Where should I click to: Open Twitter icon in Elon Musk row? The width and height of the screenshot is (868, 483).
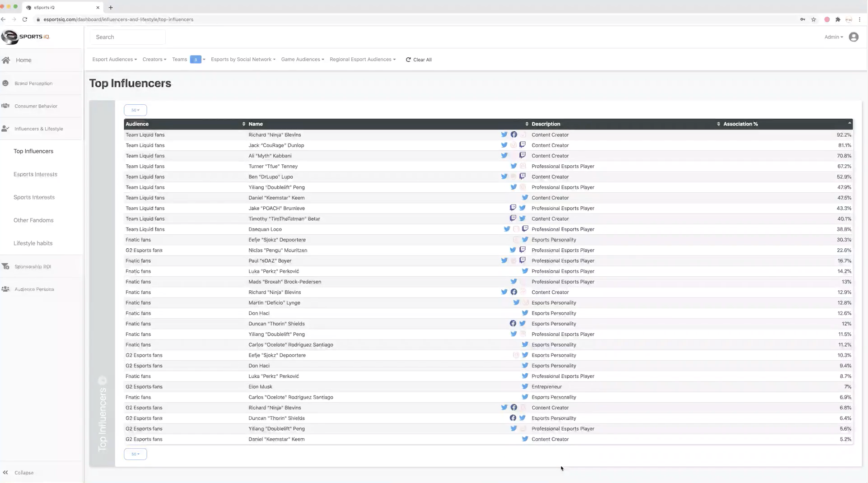(x=525, y=386)
